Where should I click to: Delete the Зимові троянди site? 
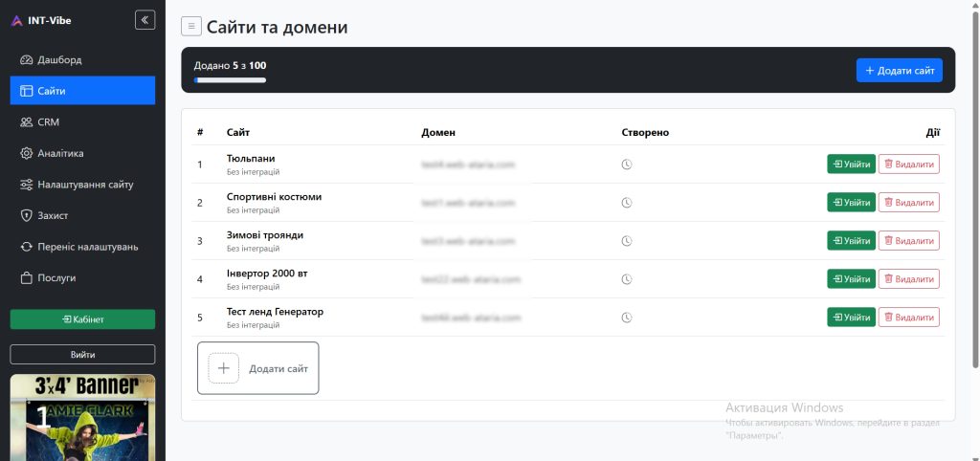909,240
